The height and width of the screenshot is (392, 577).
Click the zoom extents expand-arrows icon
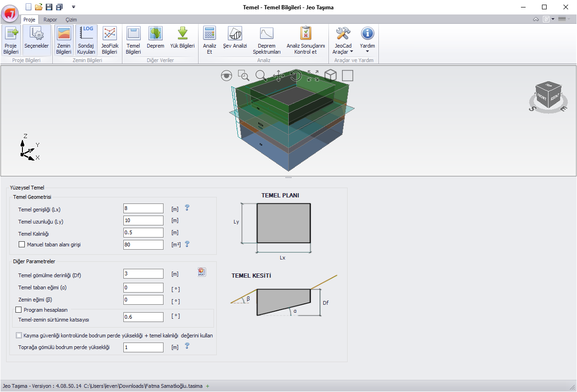coord(313,76)
